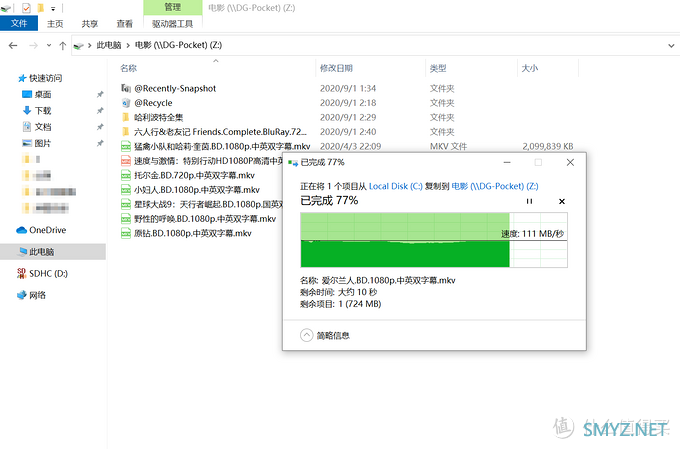Unpin 桌面 using its pin icon
This screenshot has height=449, width=680.
point(100,94)
